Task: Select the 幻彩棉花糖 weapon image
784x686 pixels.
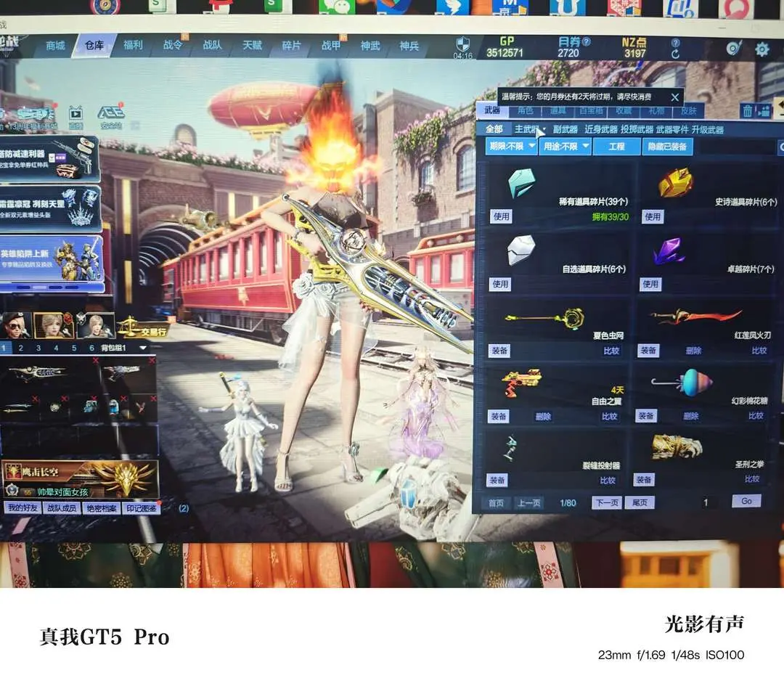Action: tap(682, 383)
